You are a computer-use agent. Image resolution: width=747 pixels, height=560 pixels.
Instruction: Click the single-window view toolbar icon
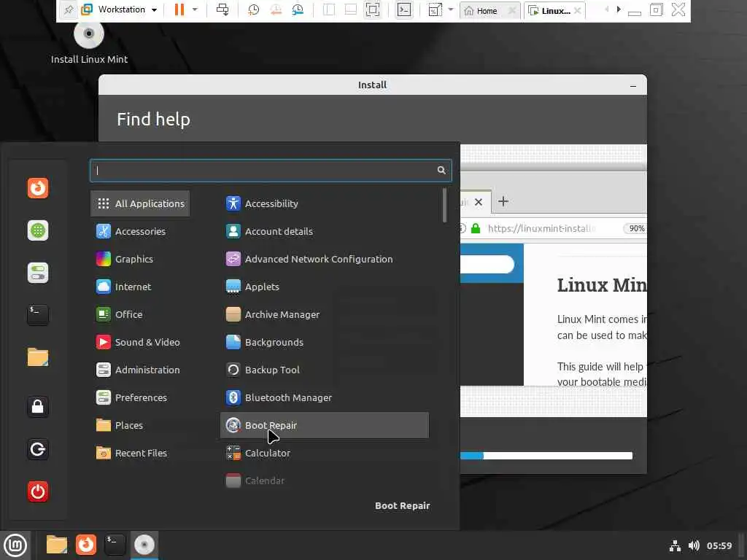coord(329,9)
